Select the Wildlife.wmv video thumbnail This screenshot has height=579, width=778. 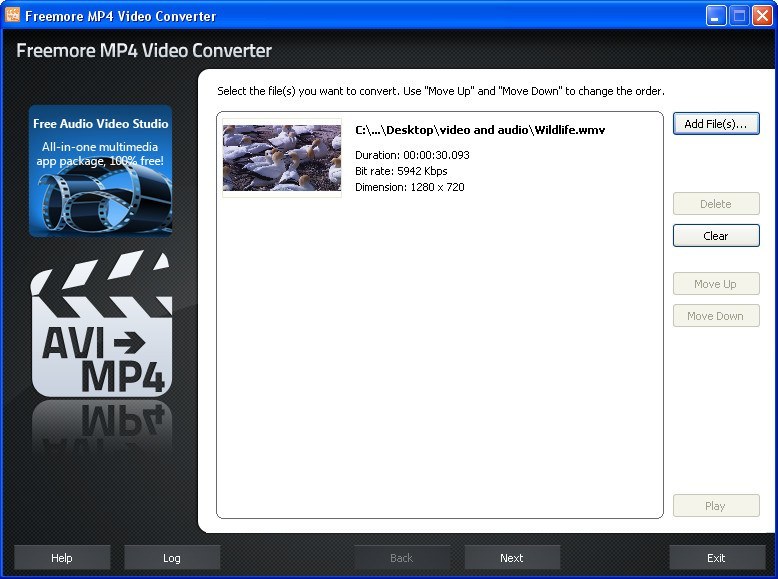tap(282, 158)
